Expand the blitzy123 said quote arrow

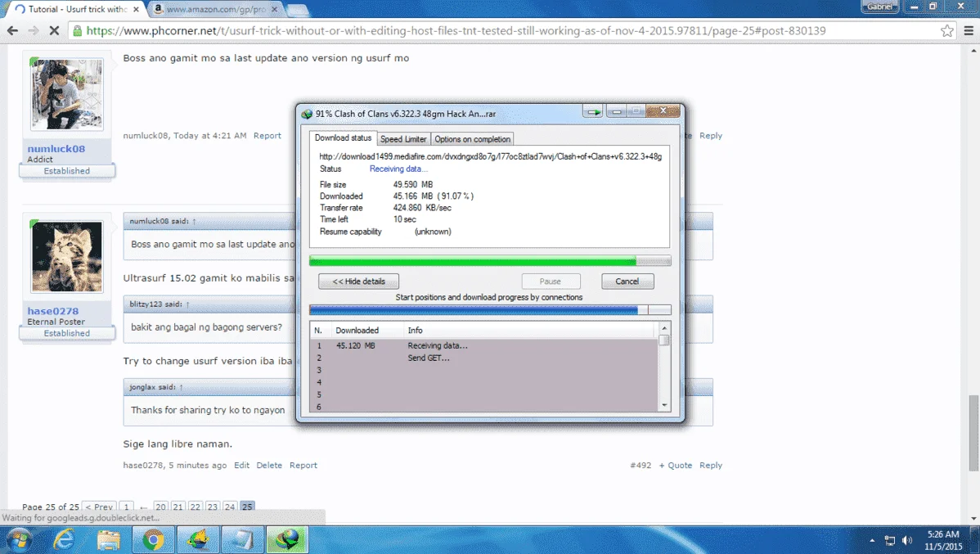pos(187,304)
